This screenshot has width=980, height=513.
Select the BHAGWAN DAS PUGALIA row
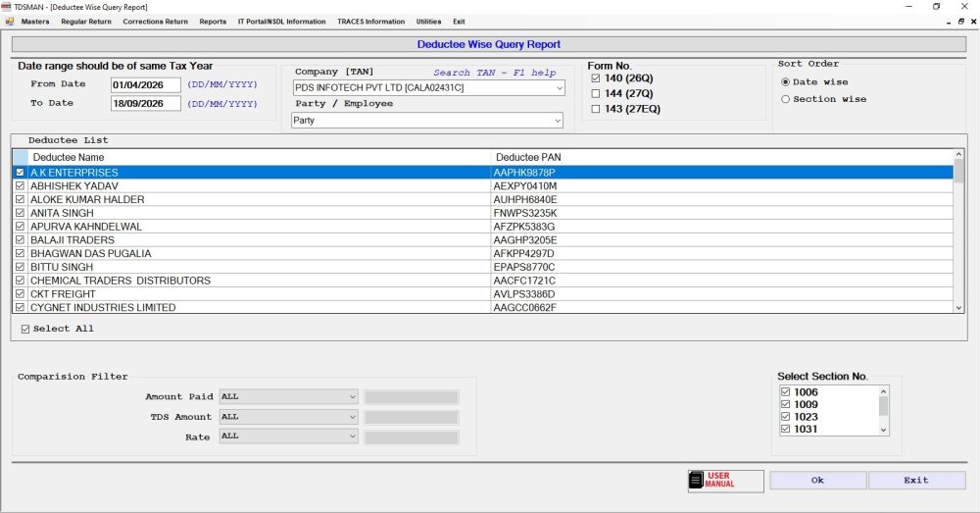pos(483,253)
